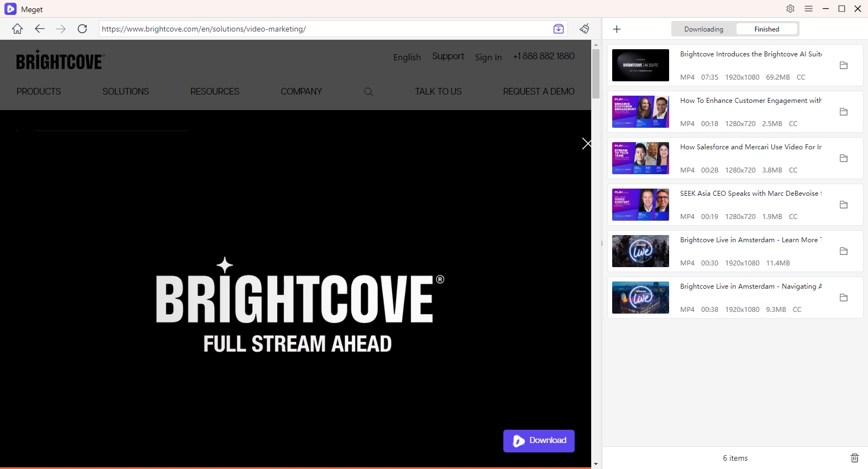Click the 1.9MB file size text
Image resolution: width=868 pixels, height=469 pixels.
coord(772,217)
